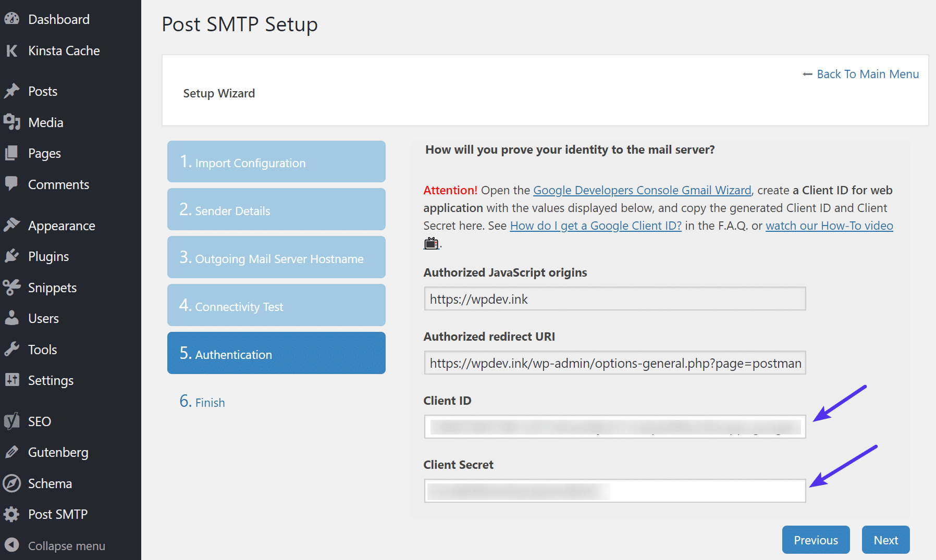Click the Post SMTP gear icon
The height and width of the screenshot is (560, 936).
pyautogui.click(x=13, y=514)
